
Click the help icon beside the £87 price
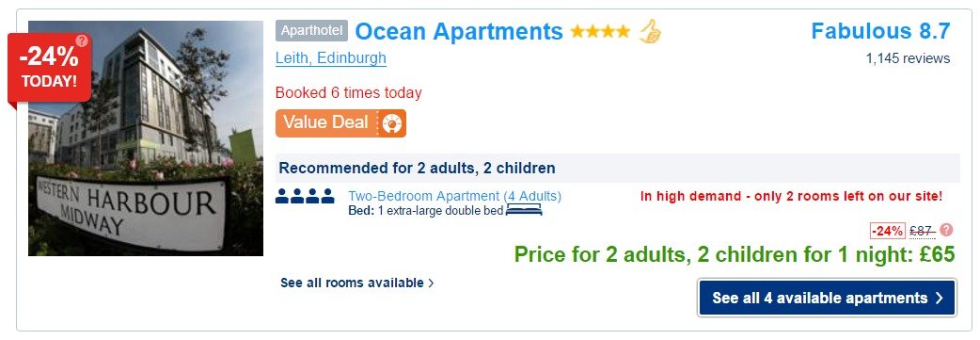[x=947, y=231]
